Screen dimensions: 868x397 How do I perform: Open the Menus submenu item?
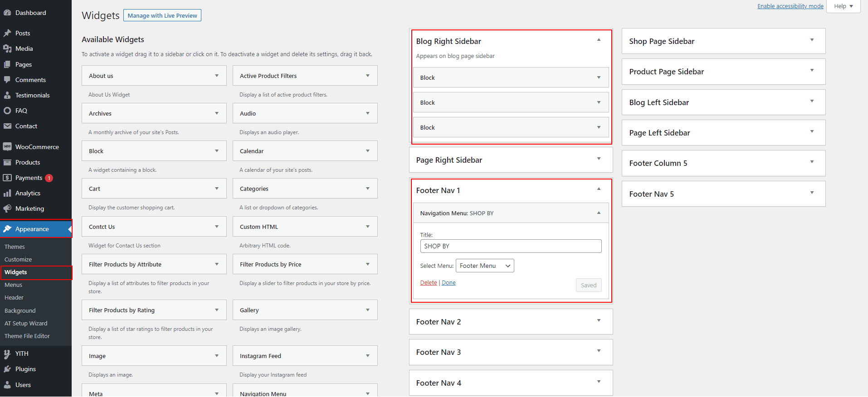click(x=14, y=285)
